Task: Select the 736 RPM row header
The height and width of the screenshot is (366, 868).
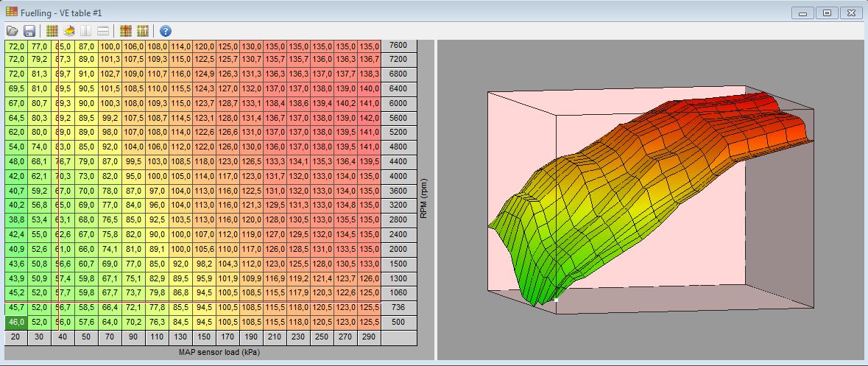Action: [398, 308]
